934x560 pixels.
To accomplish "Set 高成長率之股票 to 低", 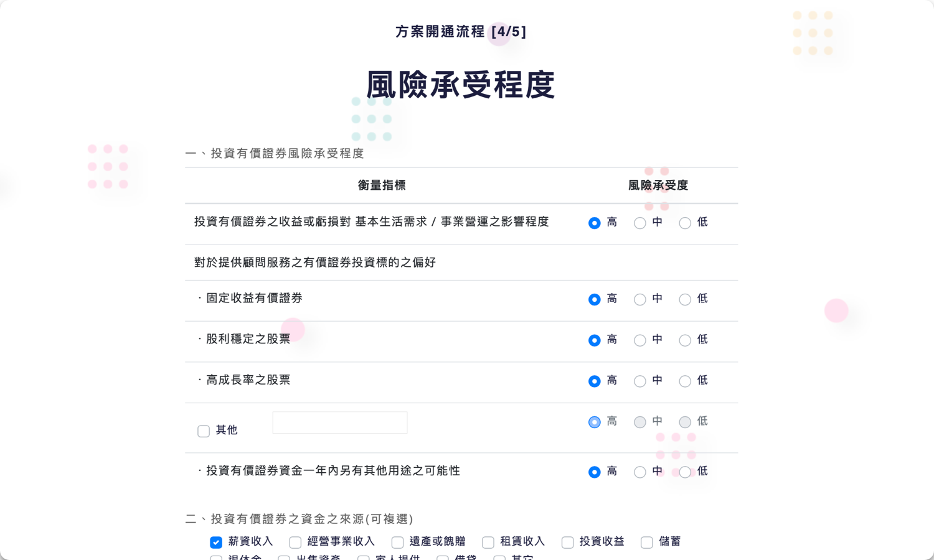I will pyautogui.click(x=685, y=381).
